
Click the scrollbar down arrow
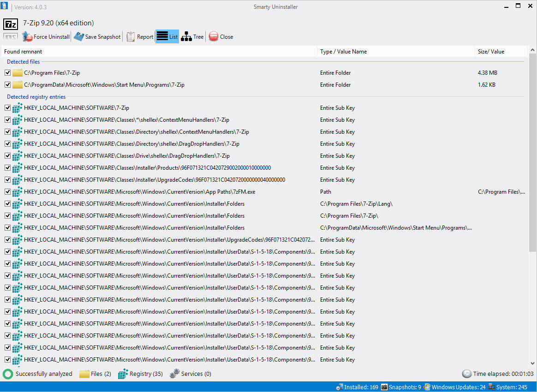(x=532, y=363)
